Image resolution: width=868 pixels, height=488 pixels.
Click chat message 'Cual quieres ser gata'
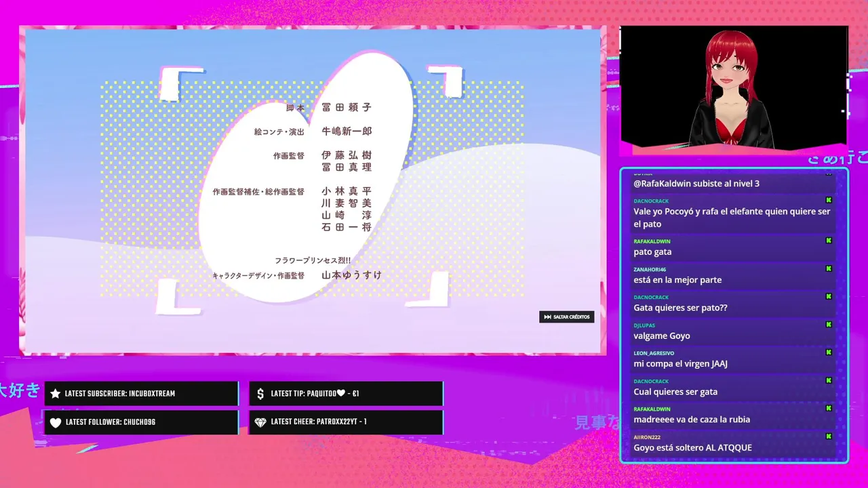point(675,392)
